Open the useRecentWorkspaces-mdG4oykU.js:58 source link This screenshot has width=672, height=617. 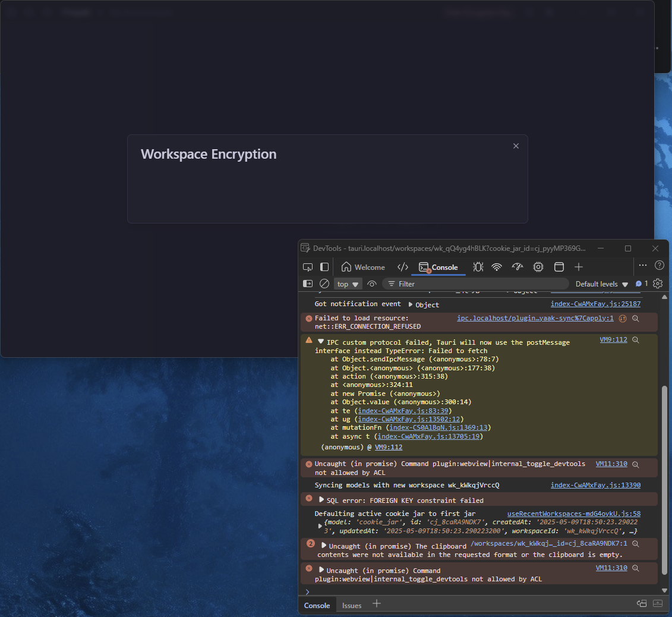(573, 514)
